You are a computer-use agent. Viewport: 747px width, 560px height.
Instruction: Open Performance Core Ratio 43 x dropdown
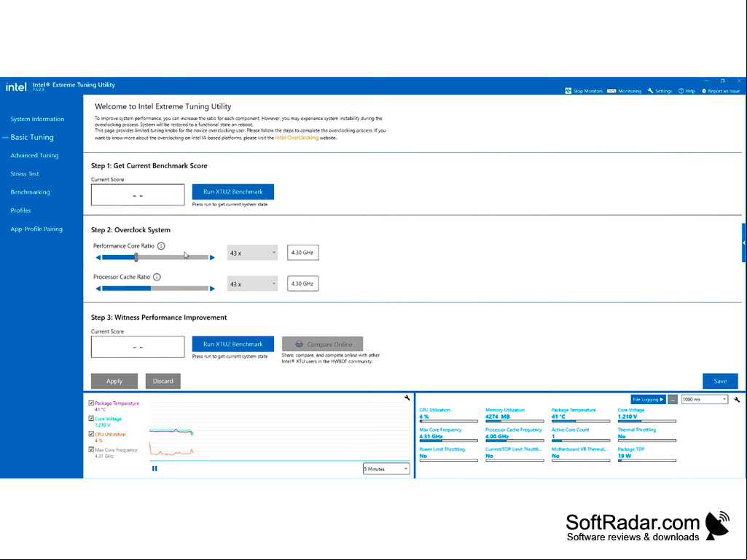252,253
